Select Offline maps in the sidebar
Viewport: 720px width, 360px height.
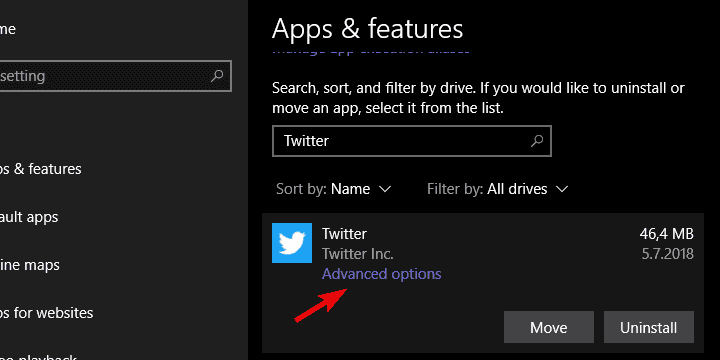coord(29,265)
